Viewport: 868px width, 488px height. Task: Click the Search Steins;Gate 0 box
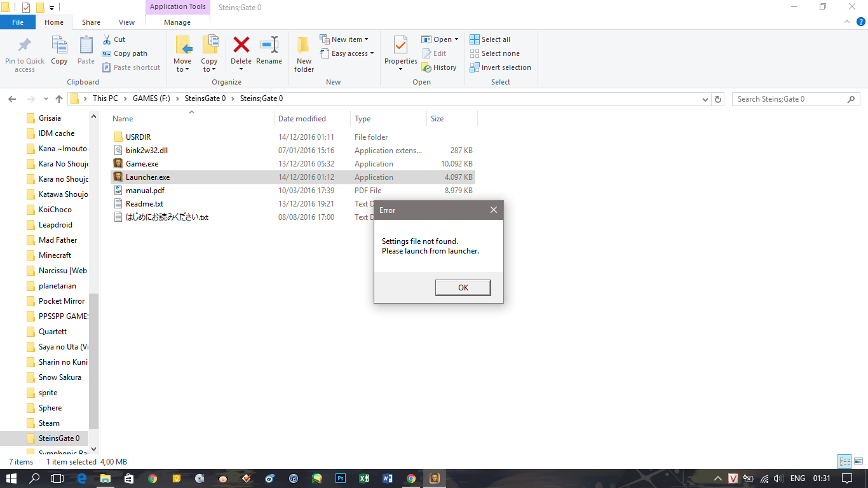796,99
